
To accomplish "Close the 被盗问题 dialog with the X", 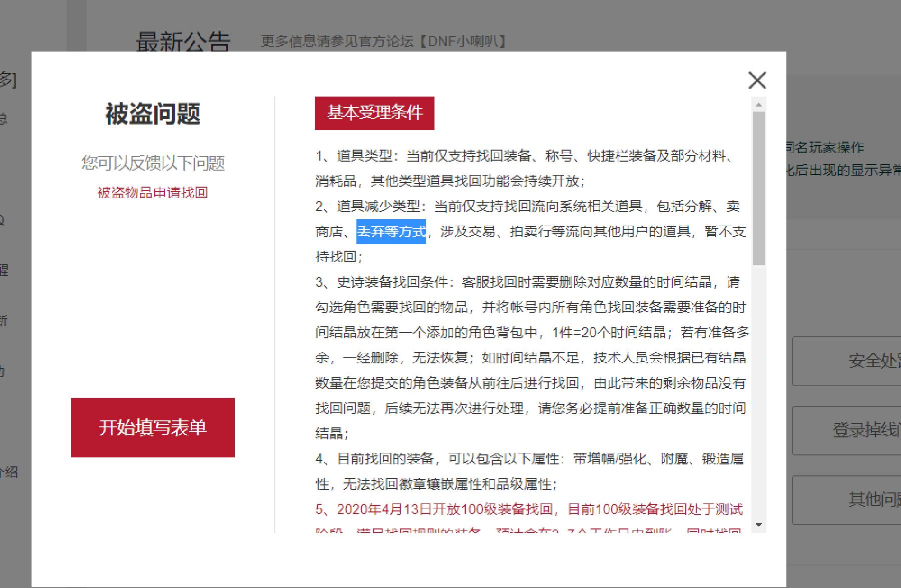I will pyautogui.click(x=757, y=81).
